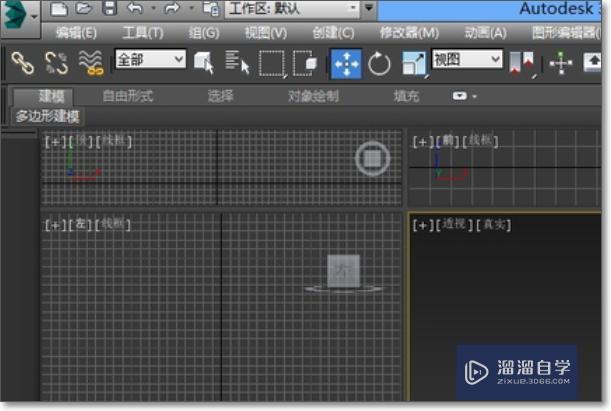Open Select by Name list icon
The height and width of the screenshot is (411, 611).
click(237, 62)
